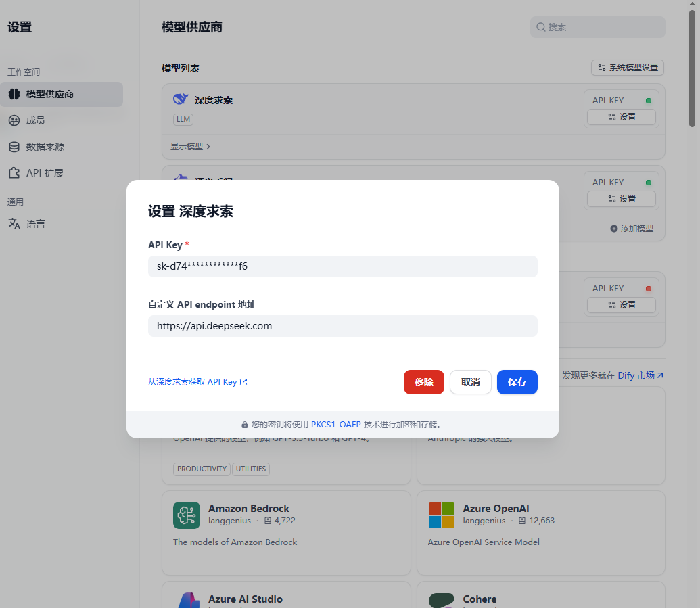Viewport: 700px width, 608px height.
Task: Click the Amazon Bedrock logo
Action: [x=187, y=515]
